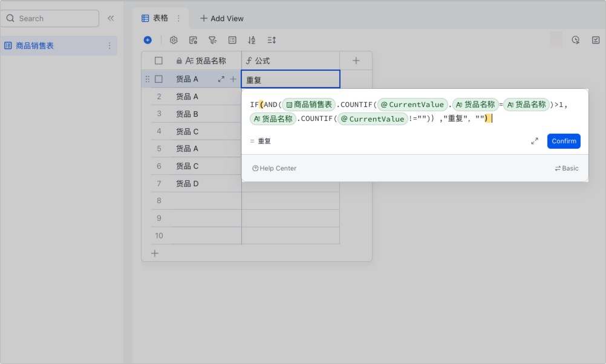Select 商品销售表 in the sidebar

59,45
